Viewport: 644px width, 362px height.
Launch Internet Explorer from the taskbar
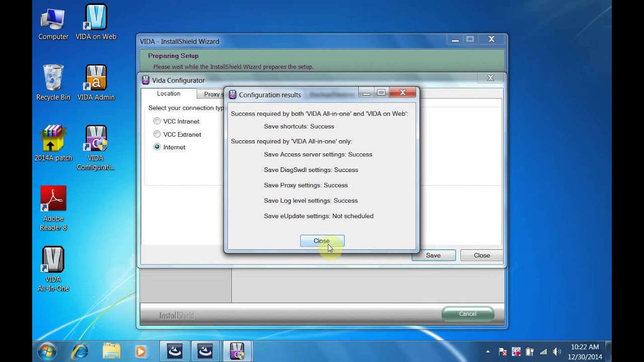79,351
